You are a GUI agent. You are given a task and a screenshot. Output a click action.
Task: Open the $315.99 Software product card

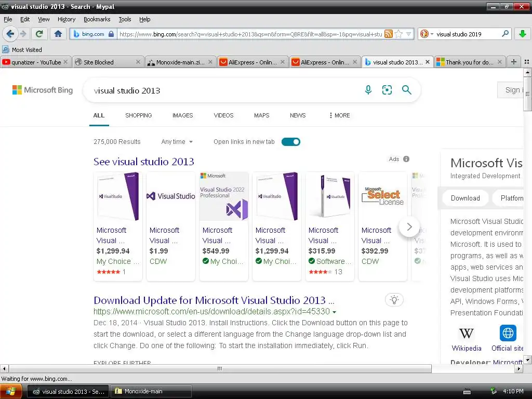coord(330,227)
